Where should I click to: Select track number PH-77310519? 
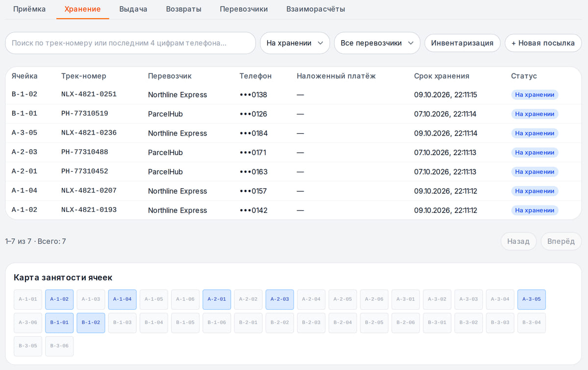pos(85,114)
